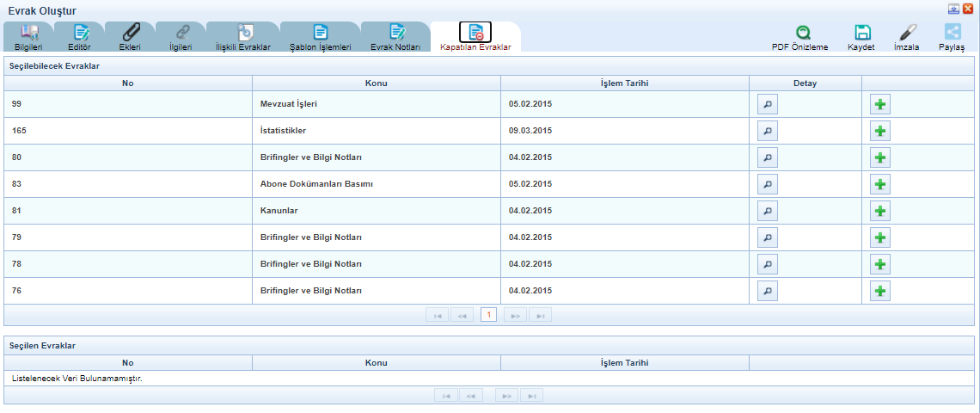980x413 pixels.
Task: Click the Paylaş share icon
Action: coord(952,33)
